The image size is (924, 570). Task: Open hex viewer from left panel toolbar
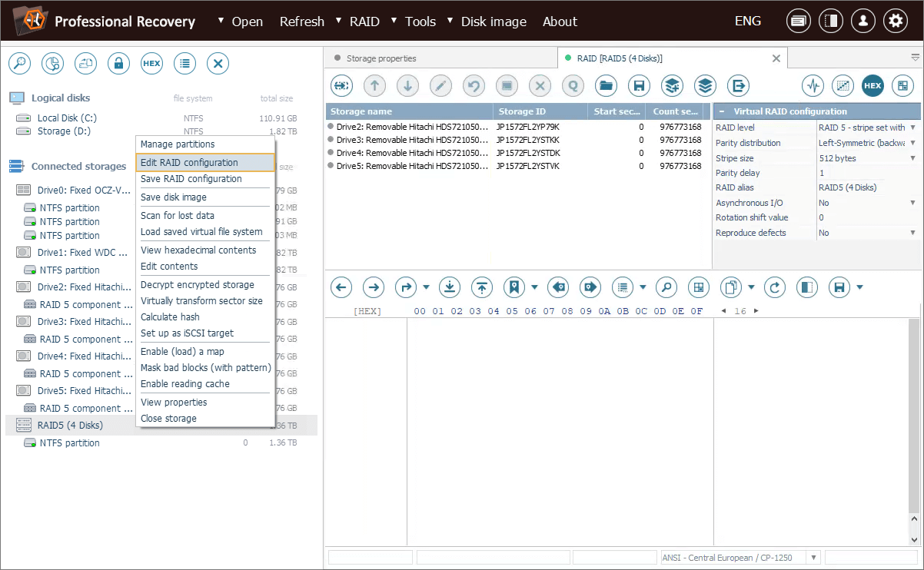pos(151,64)
